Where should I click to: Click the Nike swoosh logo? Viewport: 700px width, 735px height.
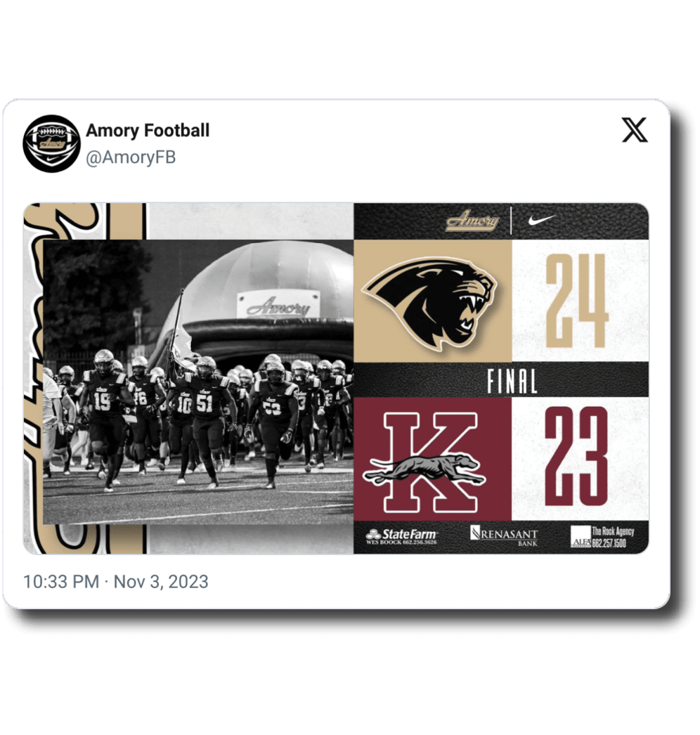tap(542, 220)
